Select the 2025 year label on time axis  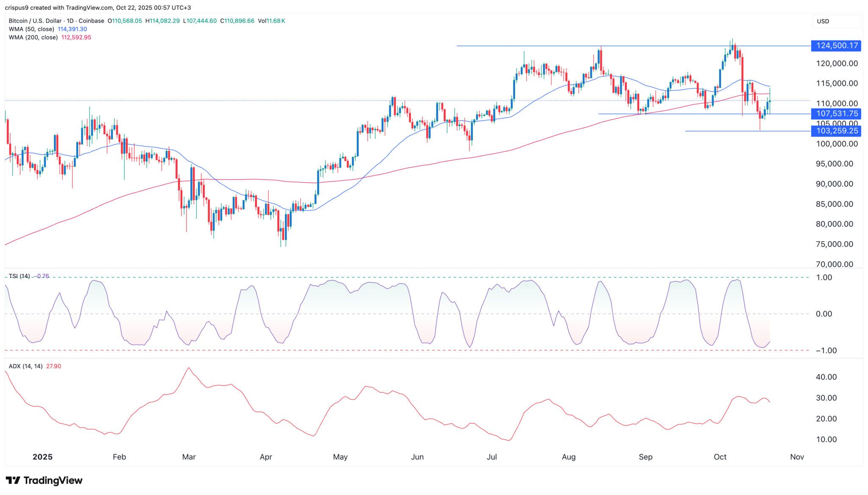point(42,457)
